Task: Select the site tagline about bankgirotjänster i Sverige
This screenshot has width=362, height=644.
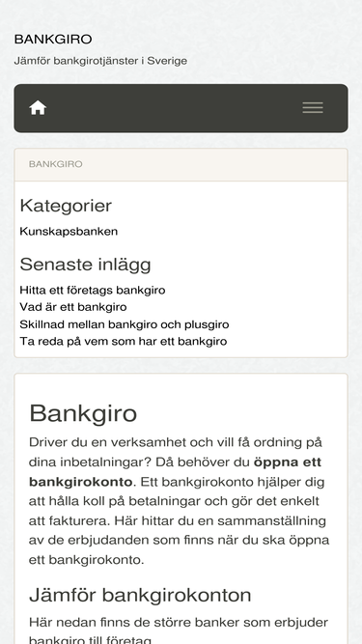Action: click(x=100, y=61)
